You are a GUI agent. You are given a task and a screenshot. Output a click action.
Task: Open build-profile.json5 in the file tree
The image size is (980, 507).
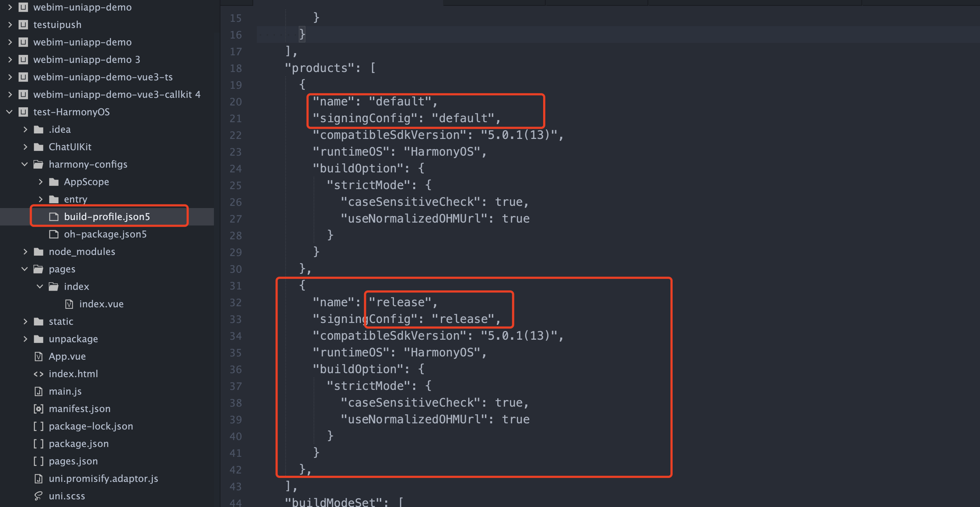[107, 217]
